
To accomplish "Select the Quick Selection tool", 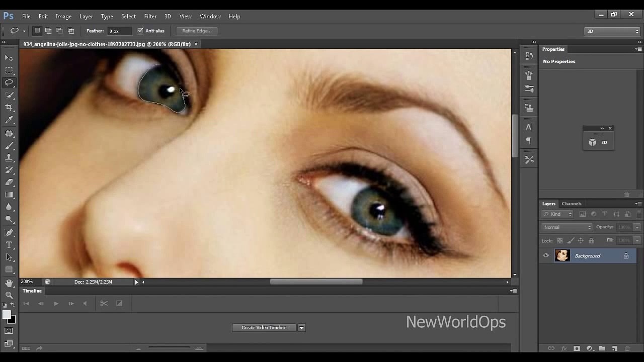I will (9, 95).
